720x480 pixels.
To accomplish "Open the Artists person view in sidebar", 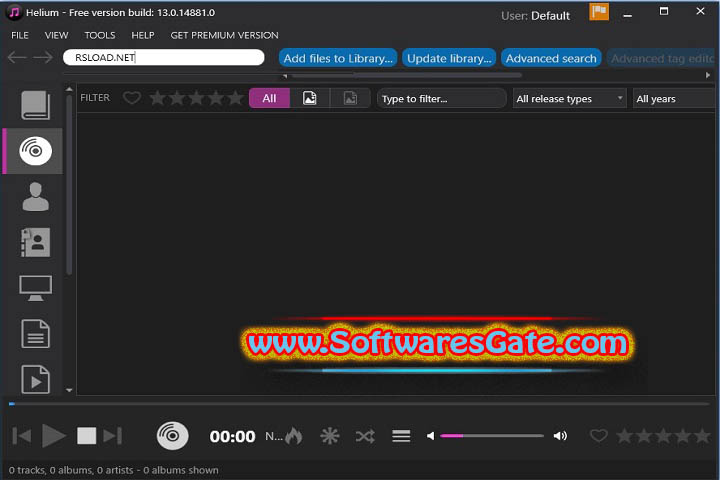I will click(35, 197).
